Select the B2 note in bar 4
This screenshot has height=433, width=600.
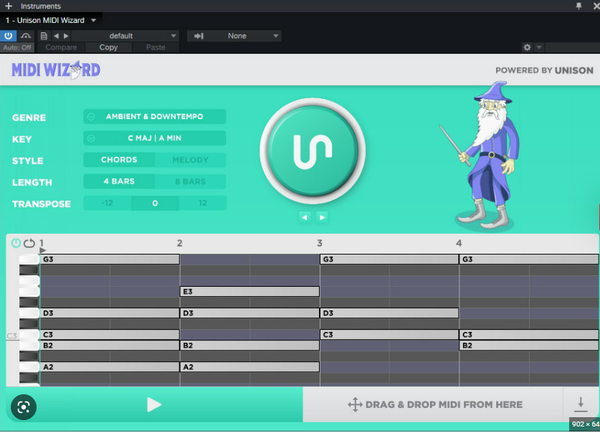pyautogui.click(x=529, y=345)
